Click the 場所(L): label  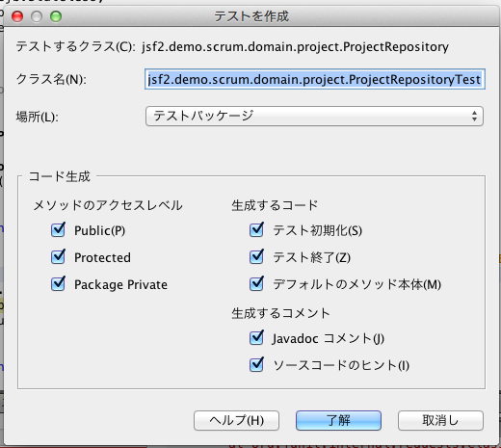pos(38,117)
